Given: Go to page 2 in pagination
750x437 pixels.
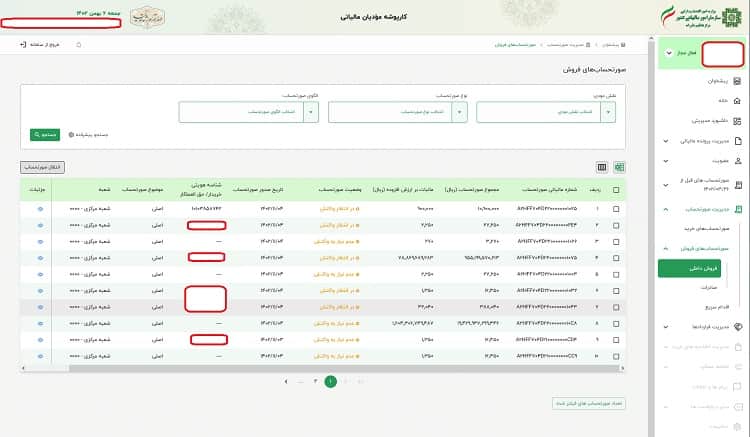Looking at the screenshot, I should [315, 382].
